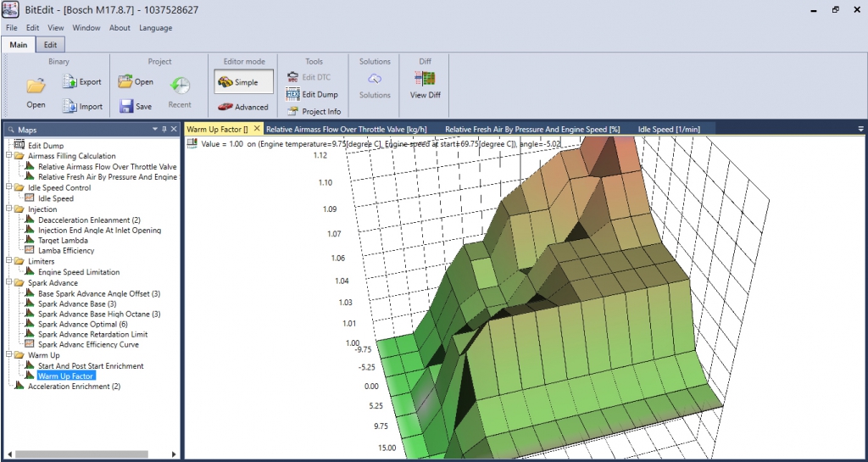868x462 pixels.
Task: Select the Idle Speed [1/min] tab
Action: click(x=669, y=129)
